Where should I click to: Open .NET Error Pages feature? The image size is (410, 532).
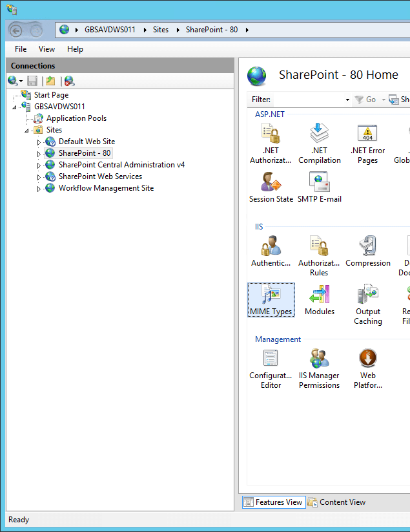367,144
